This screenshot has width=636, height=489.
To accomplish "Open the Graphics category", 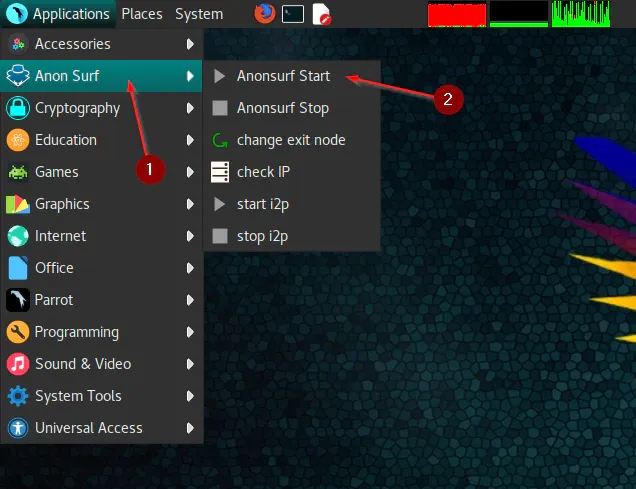I will 101,204.
